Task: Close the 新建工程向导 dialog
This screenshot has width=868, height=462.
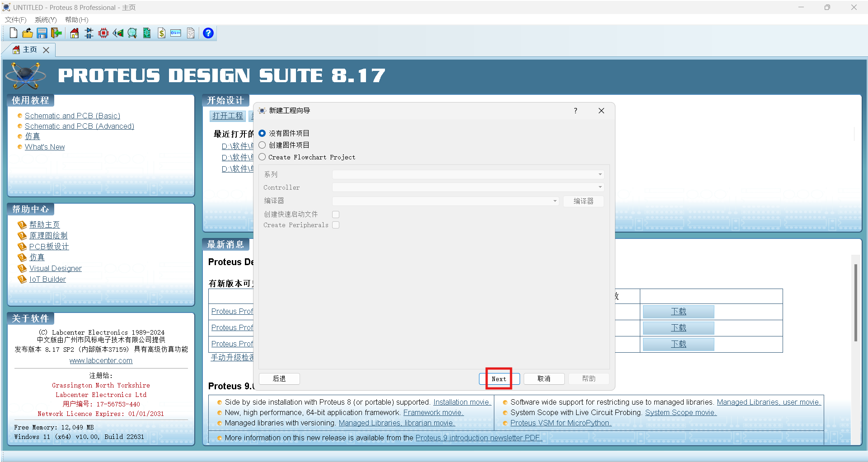Action: pyautogui.click(x=601, y=111)
